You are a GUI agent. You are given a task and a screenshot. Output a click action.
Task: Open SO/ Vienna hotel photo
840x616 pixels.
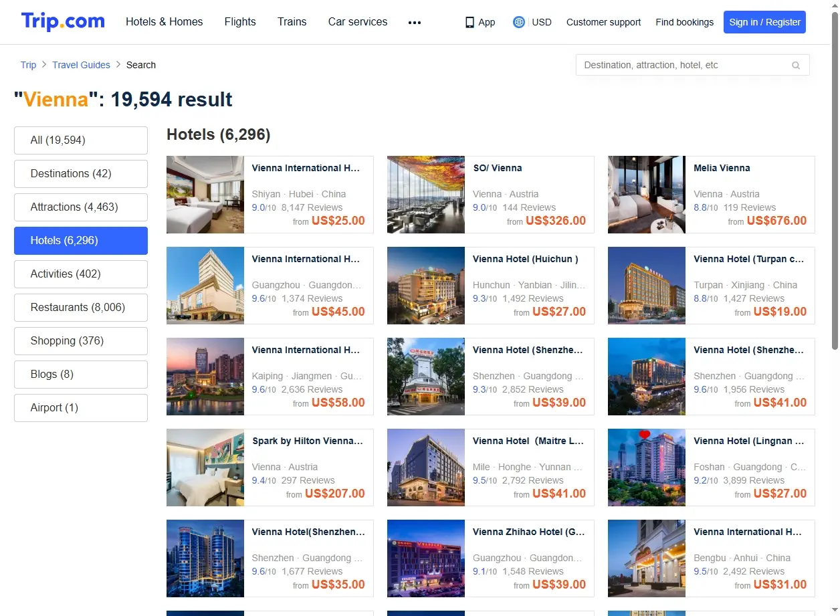tap(426, 195)
